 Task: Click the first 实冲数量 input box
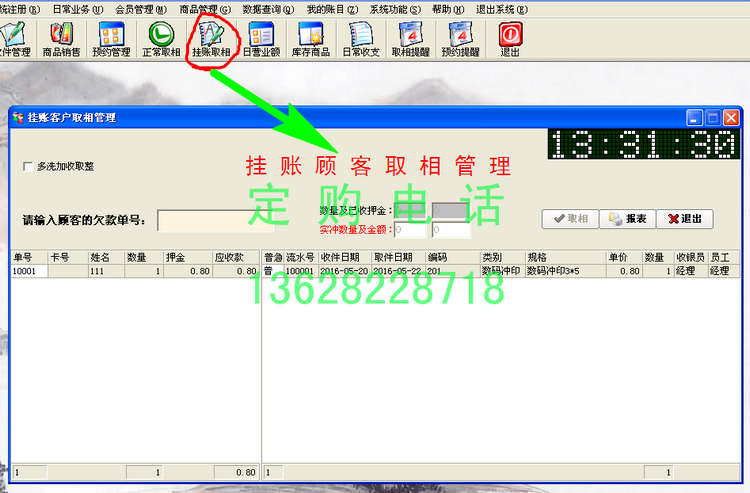410,230
